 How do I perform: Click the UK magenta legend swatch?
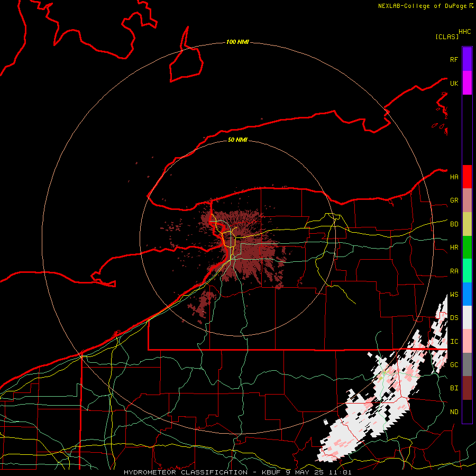pos(467,83)
